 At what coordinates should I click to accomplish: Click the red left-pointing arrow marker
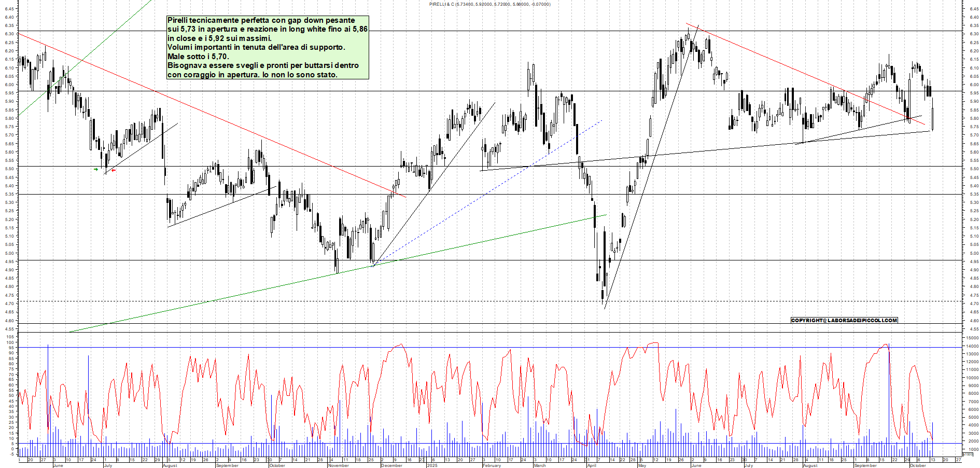(114, 170)
